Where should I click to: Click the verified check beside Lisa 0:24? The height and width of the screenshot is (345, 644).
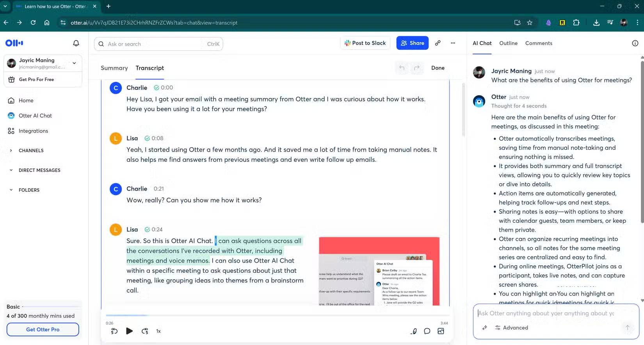147,229
